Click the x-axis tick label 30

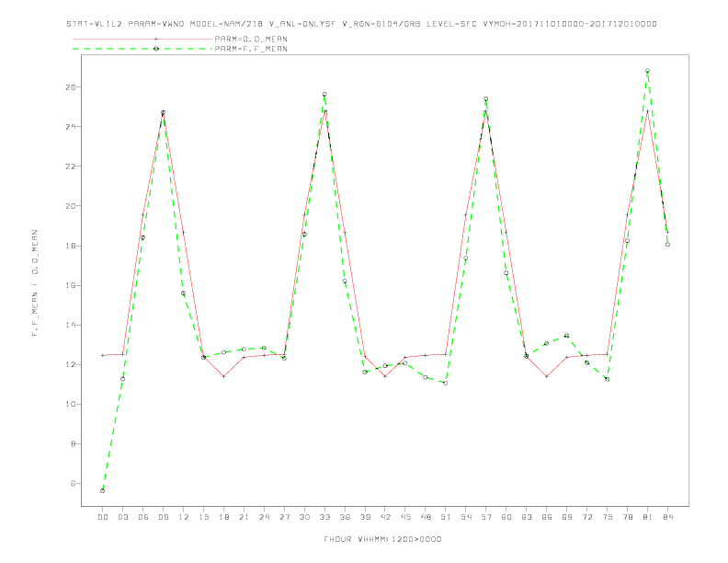coord(304,517)
